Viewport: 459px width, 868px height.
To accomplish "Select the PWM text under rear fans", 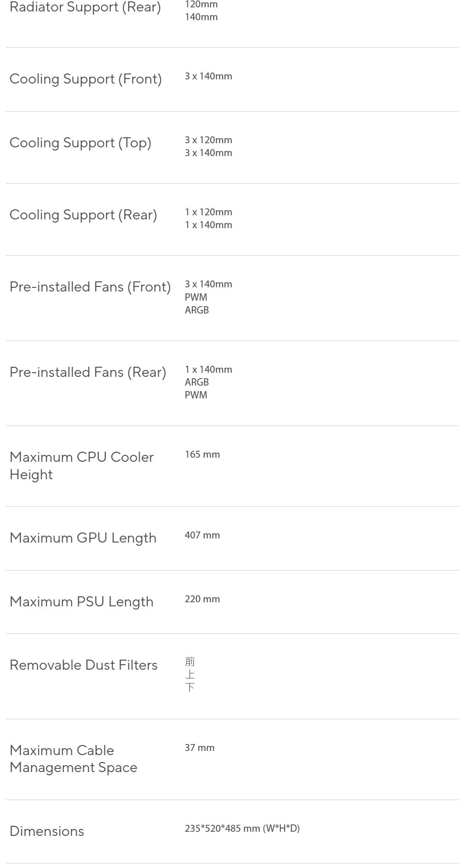I will 196,395.
